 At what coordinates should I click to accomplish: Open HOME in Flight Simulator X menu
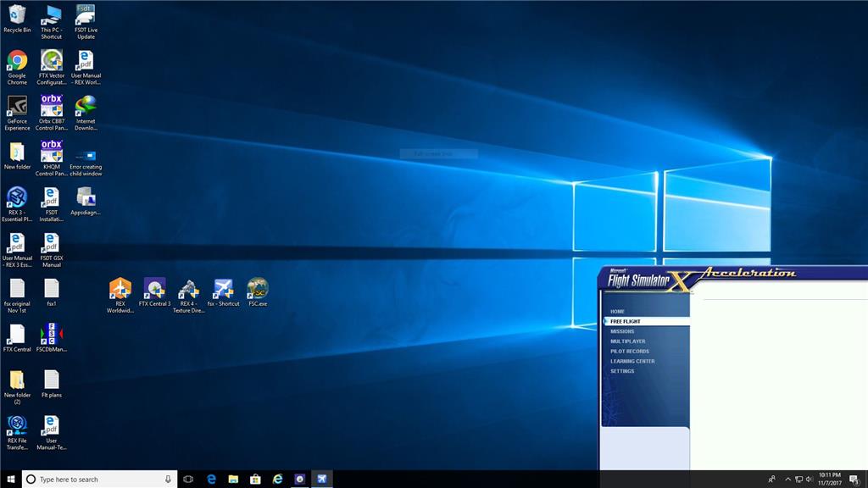tap(617, 312)
